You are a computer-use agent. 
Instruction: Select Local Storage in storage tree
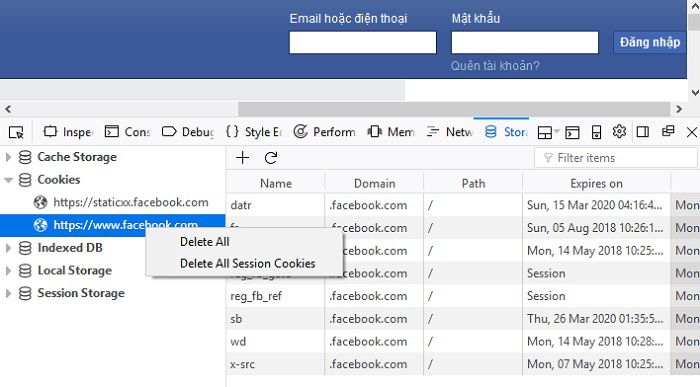75,270
